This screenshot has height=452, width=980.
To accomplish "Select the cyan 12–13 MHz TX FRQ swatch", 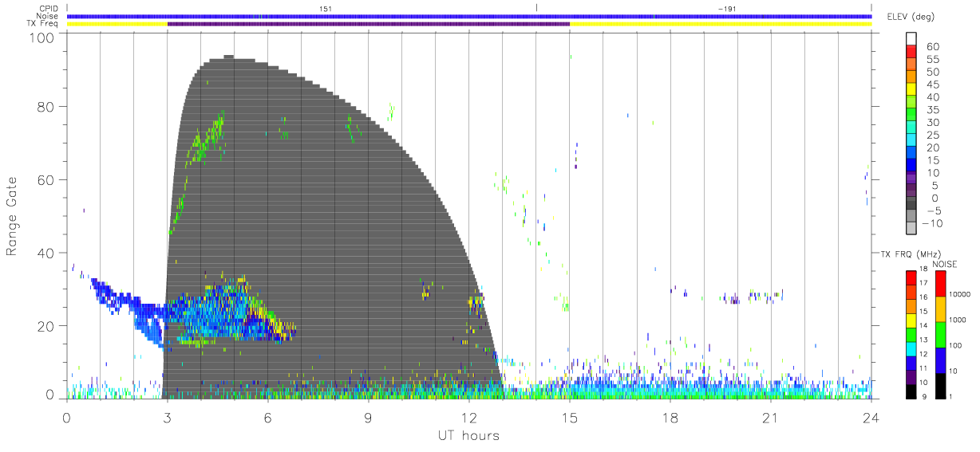I will coord(911,348).
